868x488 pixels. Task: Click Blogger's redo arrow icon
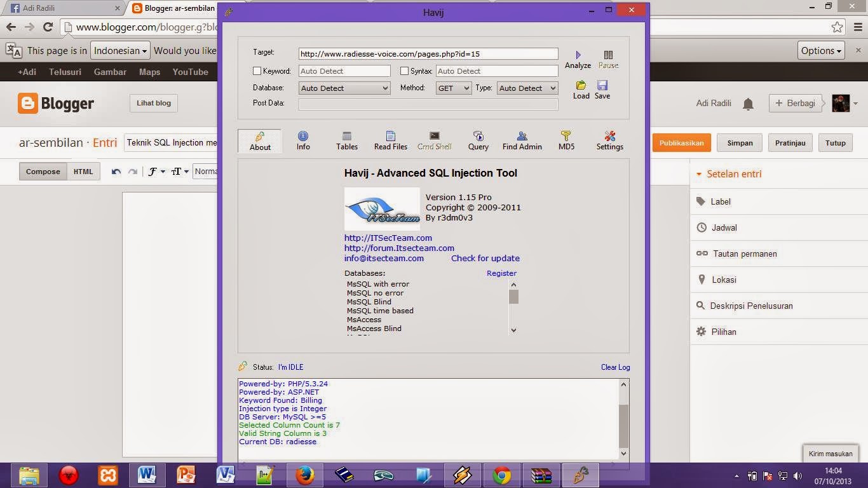133,172
